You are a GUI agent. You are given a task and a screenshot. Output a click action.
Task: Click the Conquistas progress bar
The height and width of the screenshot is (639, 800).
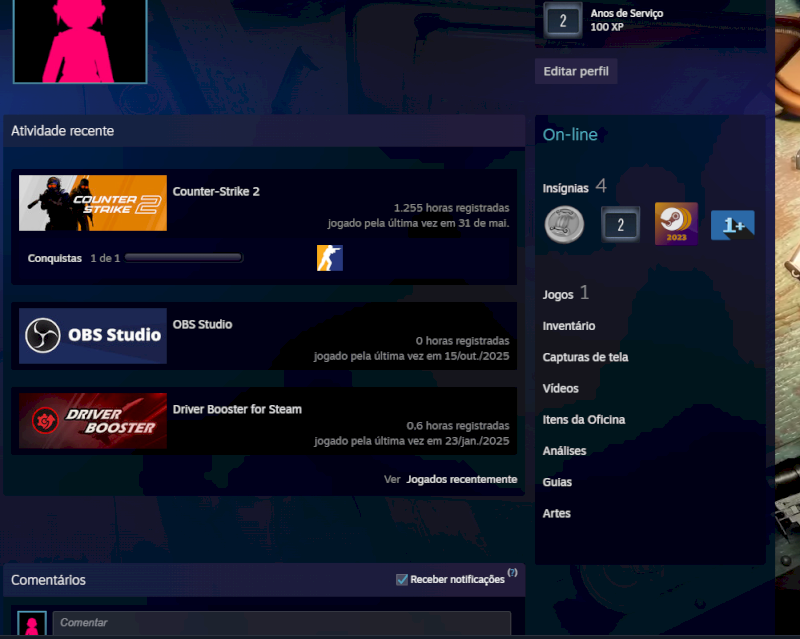coord(184,258)
